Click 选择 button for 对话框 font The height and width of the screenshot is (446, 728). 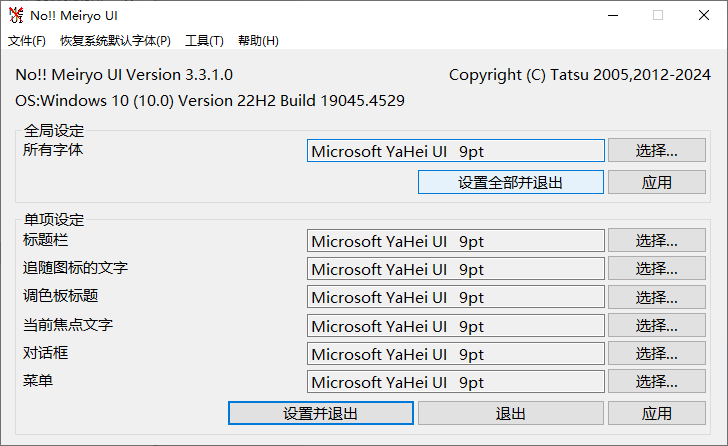pos(656,354)
